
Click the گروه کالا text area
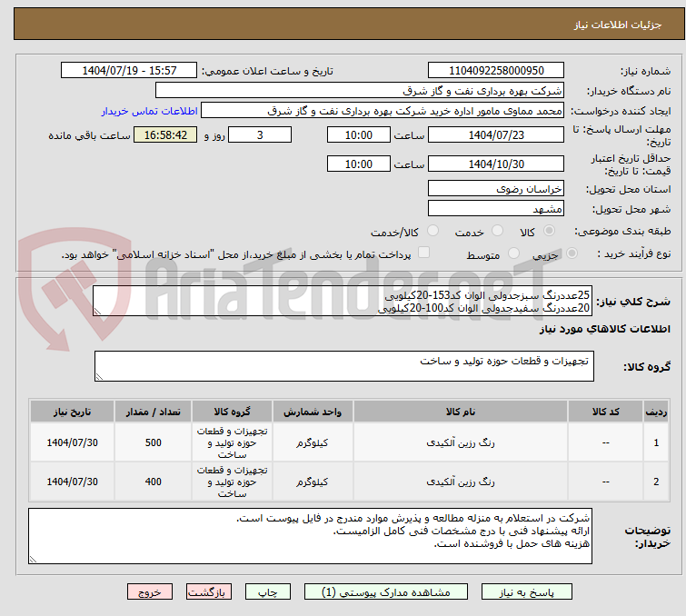[x=344, y=366]
